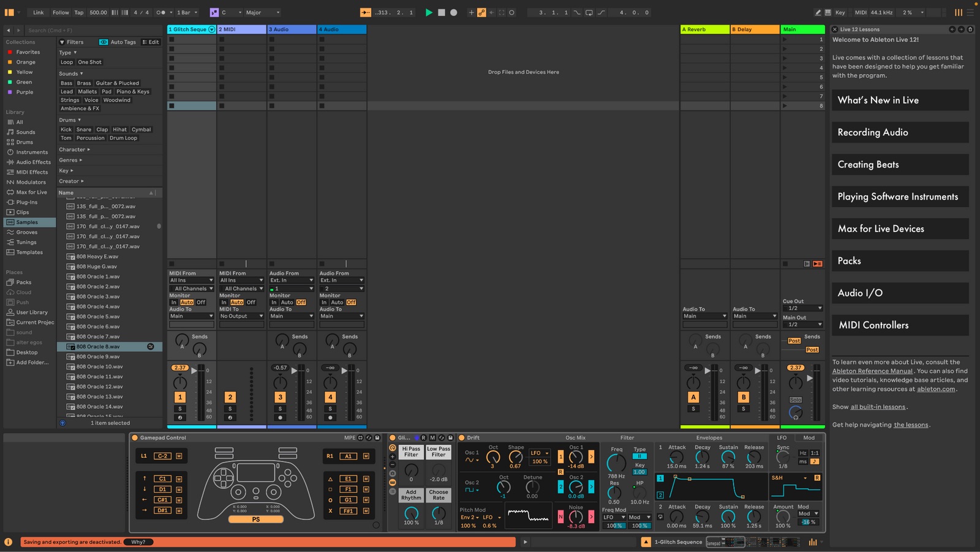Toggle the Scale Mode icon
Image resolution: width=980 pixels, height=552 pixels.
pyautogui.click(x=214, y=12)
